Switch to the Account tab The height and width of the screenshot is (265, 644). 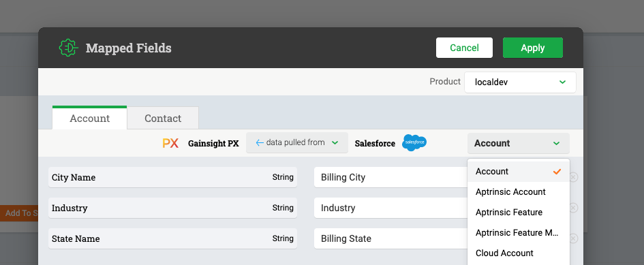click(x=89, y=119)
